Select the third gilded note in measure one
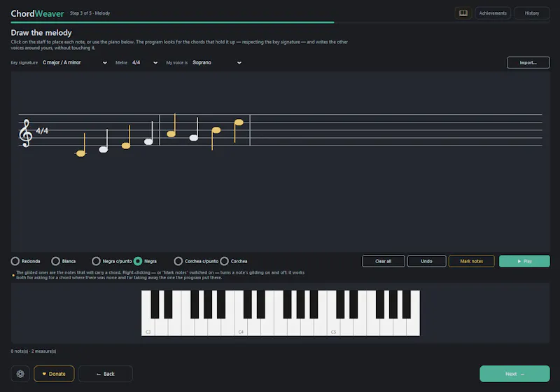Screen dimensions: 560x392 (x=126, y=146)
